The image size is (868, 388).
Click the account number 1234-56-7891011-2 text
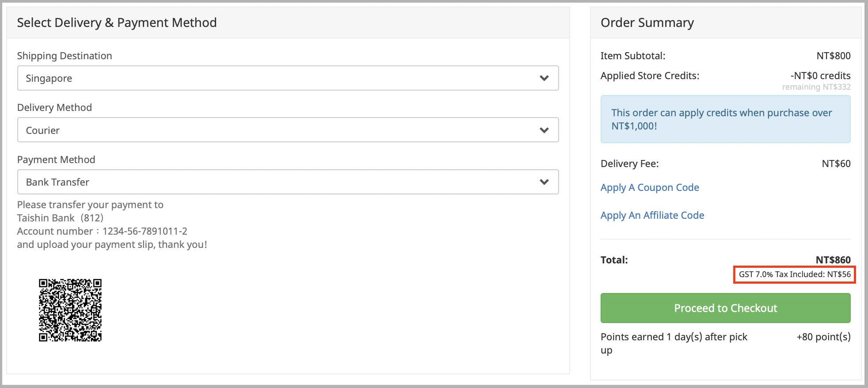tap(145, 231)
